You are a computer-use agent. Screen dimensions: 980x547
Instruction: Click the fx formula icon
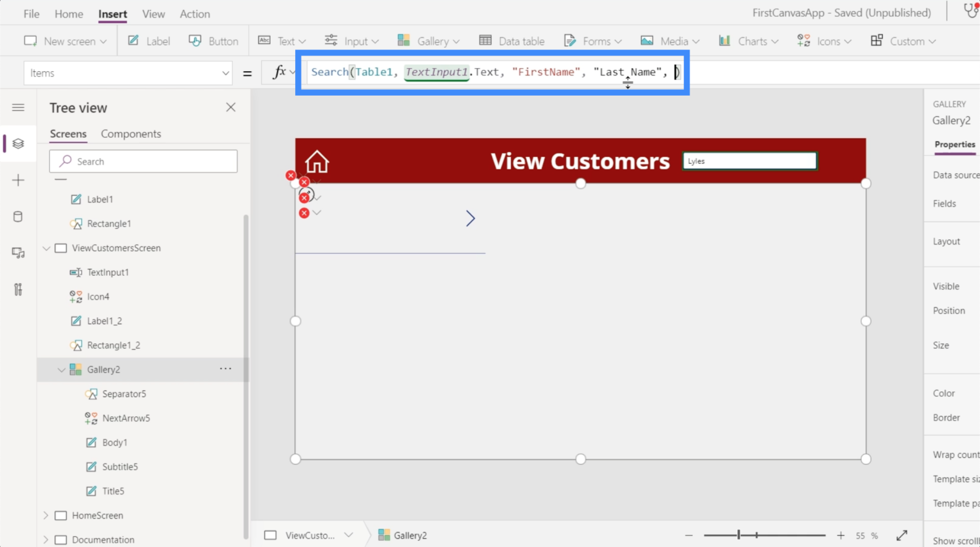(279, 72)
